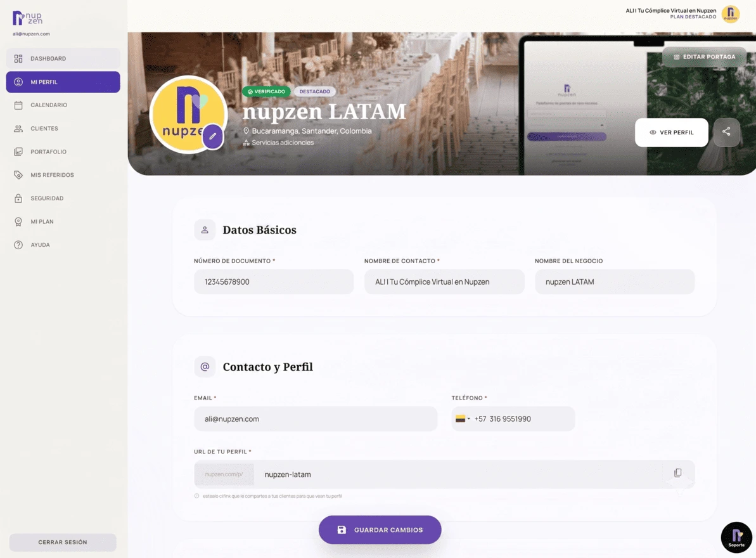Click Cerrar Sesión button
This screenshot has width=756, height=558.
click(63, 542)
